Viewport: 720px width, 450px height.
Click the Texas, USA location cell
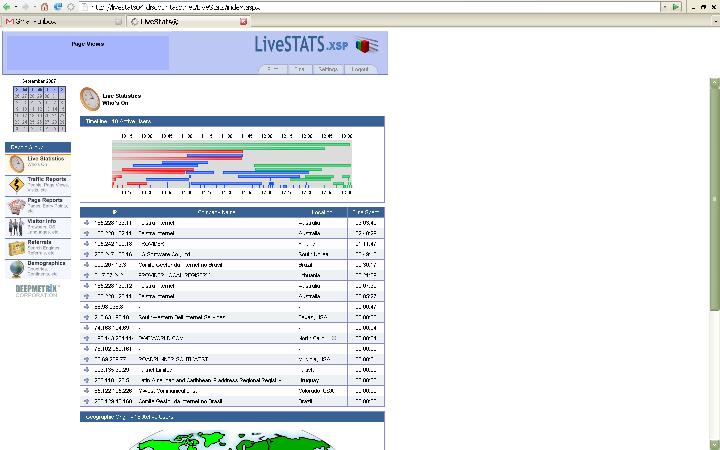coord(315,317)
